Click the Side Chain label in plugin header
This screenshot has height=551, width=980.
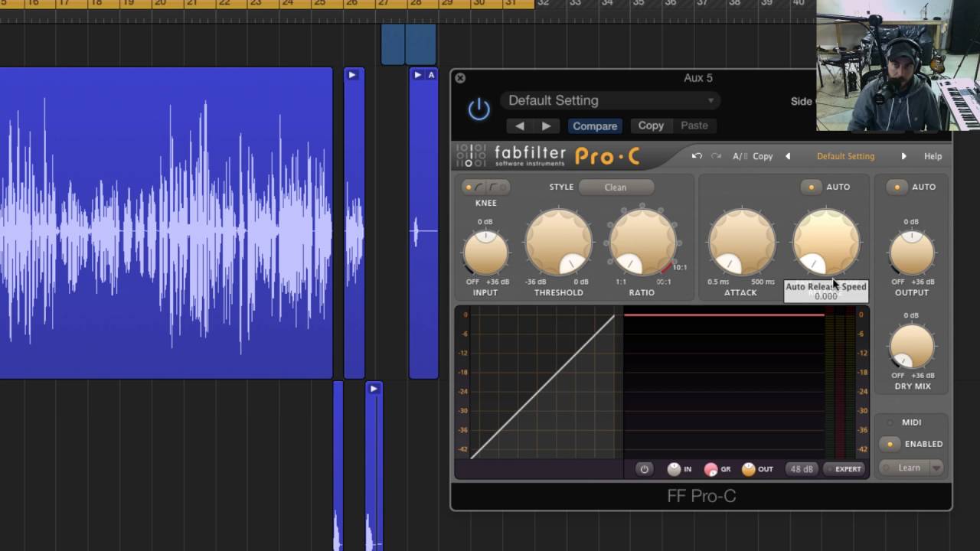[x=802, y=101]
